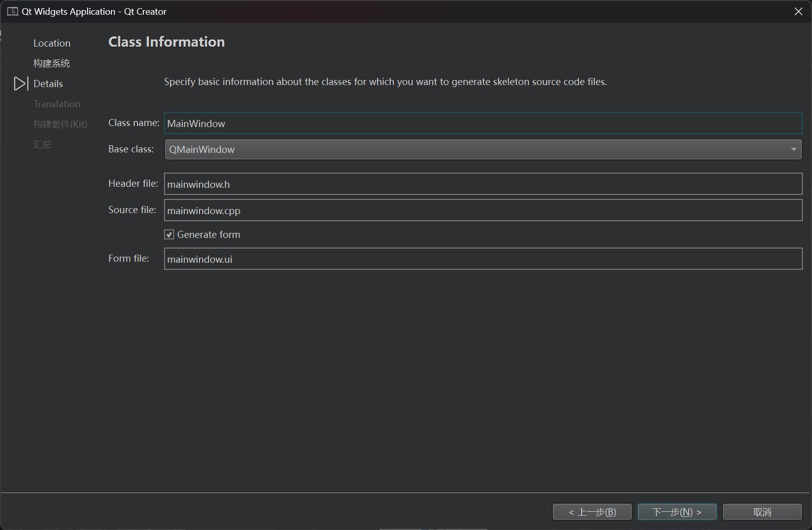Select the QMainWindow base class combo box
Image resolution: width=812 pixels, height=530 pixels.
[x=483, y=149]
